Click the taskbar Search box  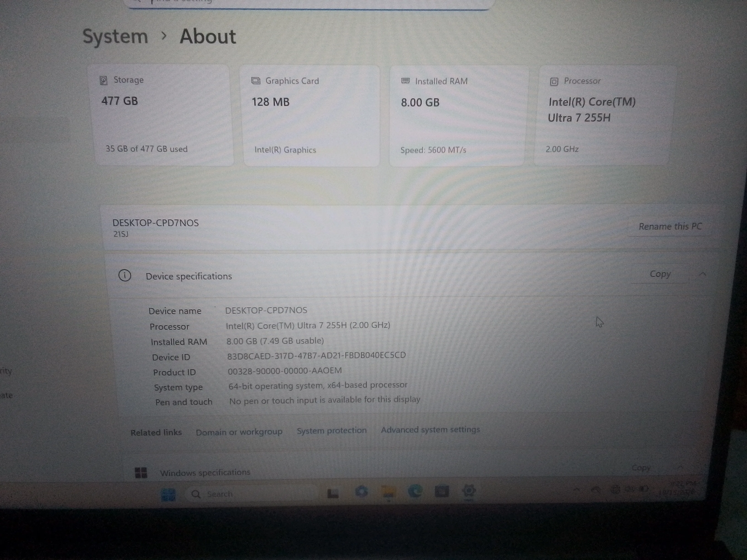pyautogui.click(x=252, y=494)
